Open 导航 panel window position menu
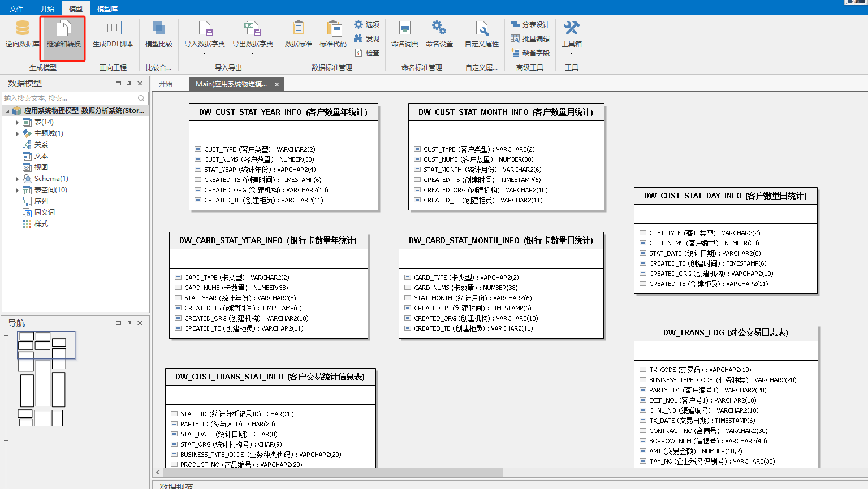868x489 pixels. (x=118, y=323)
